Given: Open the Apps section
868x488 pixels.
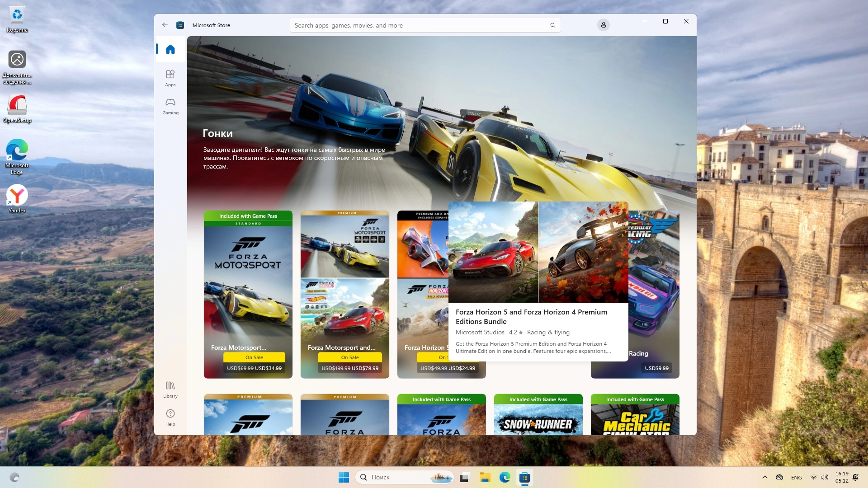Looking at the screenshot, I should click(x=170, y=78).
